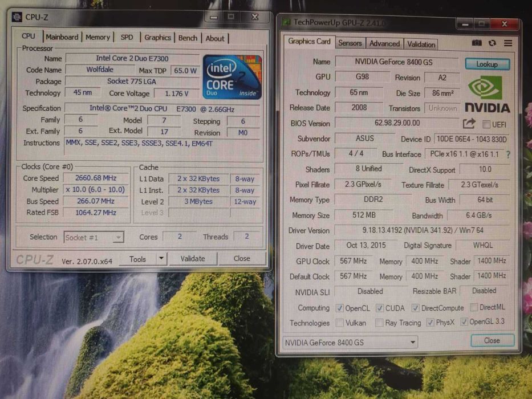Image resolution: width=532 pixels, height=399 pixels.
Task: Toggle the Ray Tracing checkbox
Action: tap(379, 323)
